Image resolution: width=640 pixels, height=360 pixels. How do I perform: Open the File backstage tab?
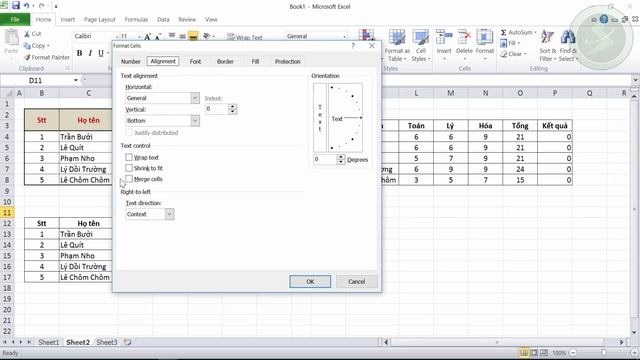[15, 19]
